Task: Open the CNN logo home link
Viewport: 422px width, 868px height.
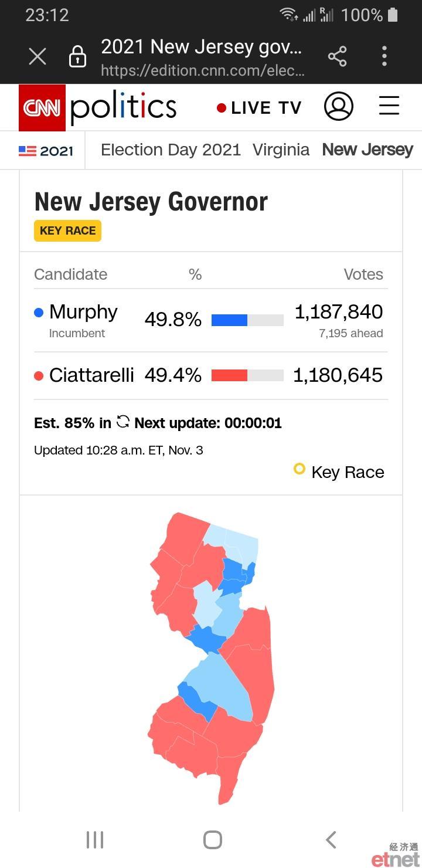Action: [42, 107]
